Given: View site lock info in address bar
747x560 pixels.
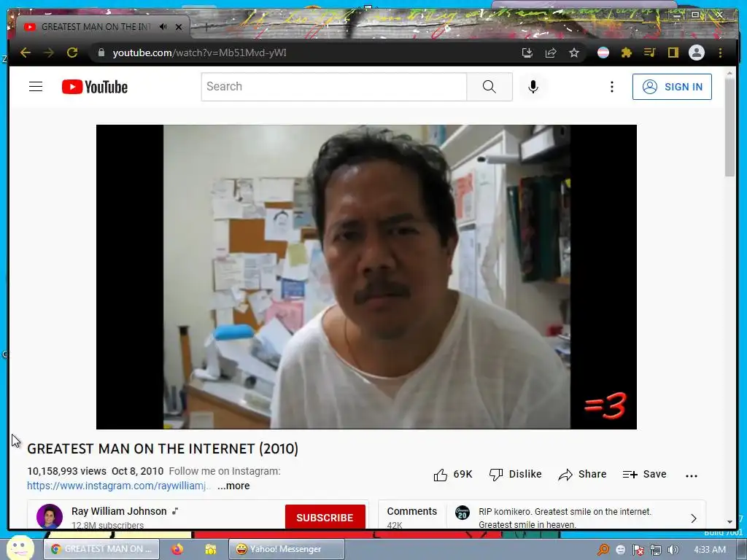Looking at the screenshot, I should coord(101,52).
